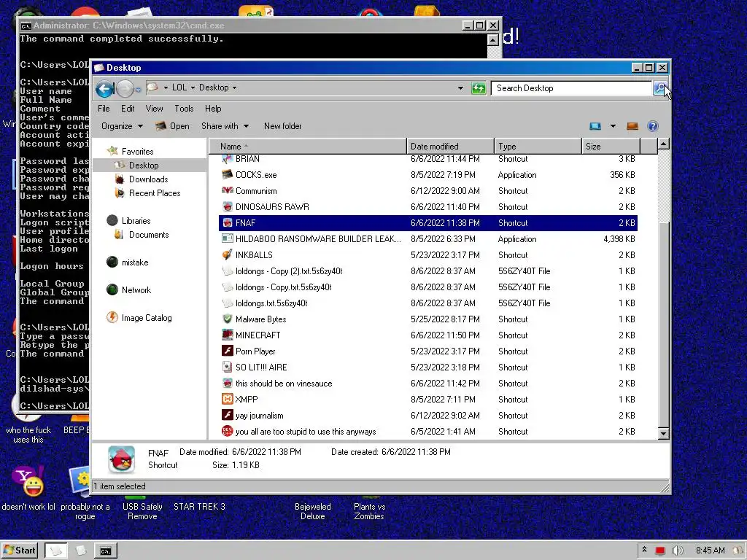Viewport: 747px width, 560px height.
Task: Sort by the Type column header
Action: (x=538, y=146)
